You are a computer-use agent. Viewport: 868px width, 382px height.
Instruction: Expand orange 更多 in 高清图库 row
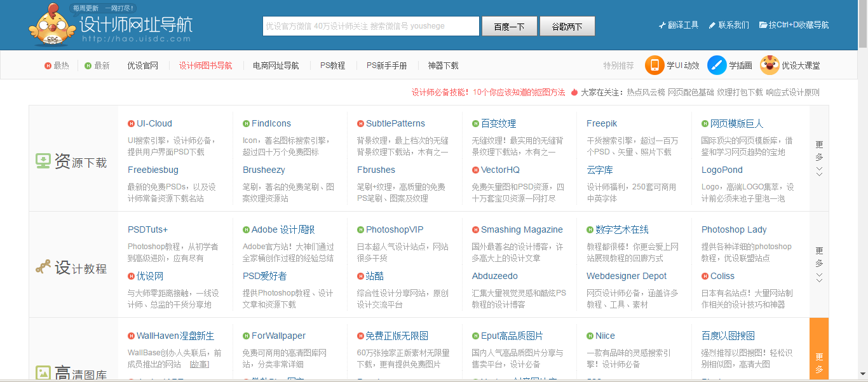(x=819, y=350)
